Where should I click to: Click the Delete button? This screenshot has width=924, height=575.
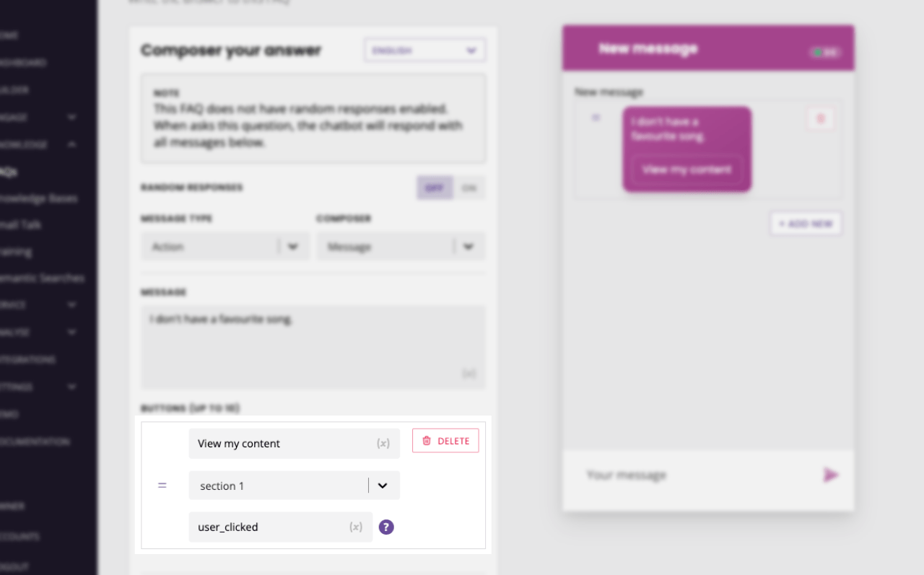pyautogui.click(x=445, y=441)
